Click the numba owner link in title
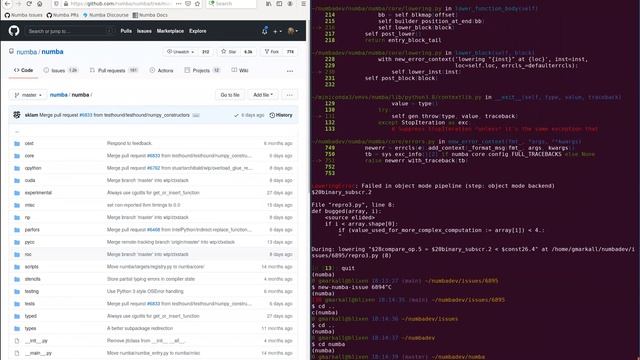The width and height of the screenshot is (640, 360). (27, 52)
